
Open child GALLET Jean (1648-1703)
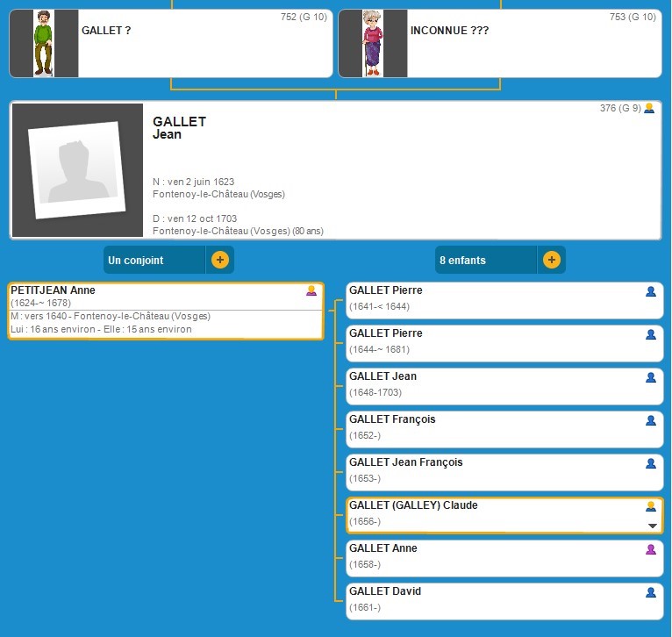click(x=382, y=376)
